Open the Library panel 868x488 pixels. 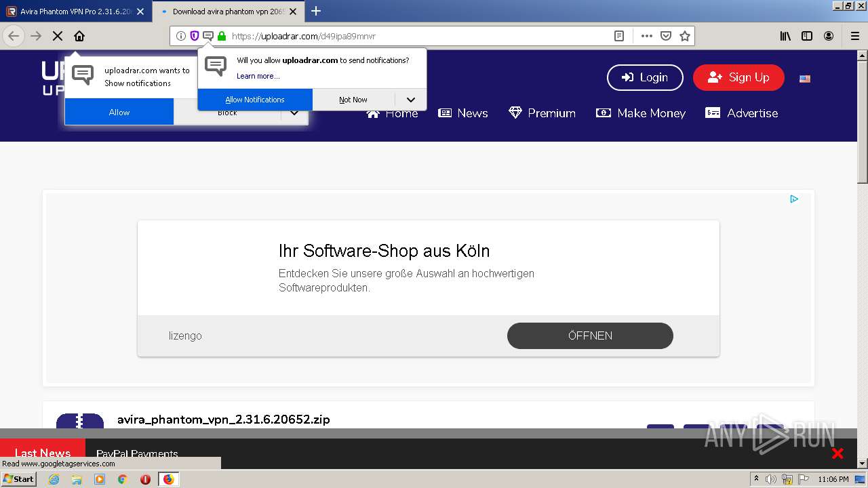pyautogui.click(x=785, y=36)
